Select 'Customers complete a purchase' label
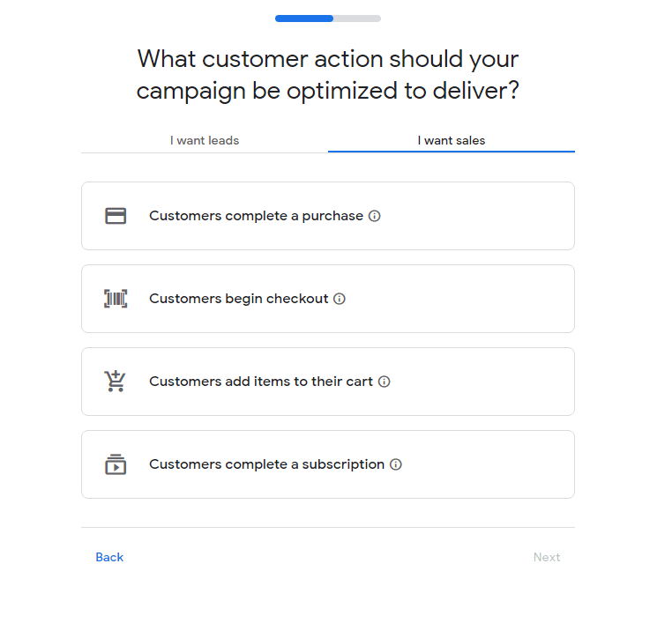The image size is (672, 623). tap(256, 216)
